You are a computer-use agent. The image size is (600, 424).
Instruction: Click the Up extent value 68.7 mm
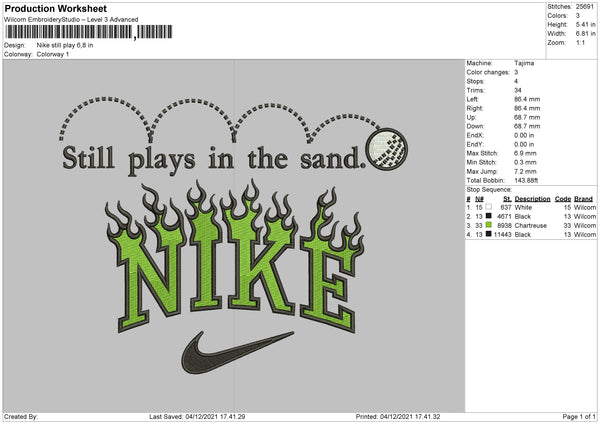tap(527, 117)
